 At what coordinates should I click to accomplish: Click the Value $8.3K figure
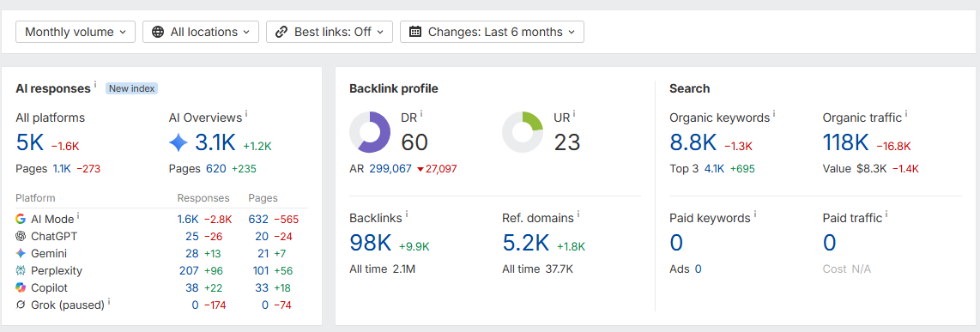point(871,169)
